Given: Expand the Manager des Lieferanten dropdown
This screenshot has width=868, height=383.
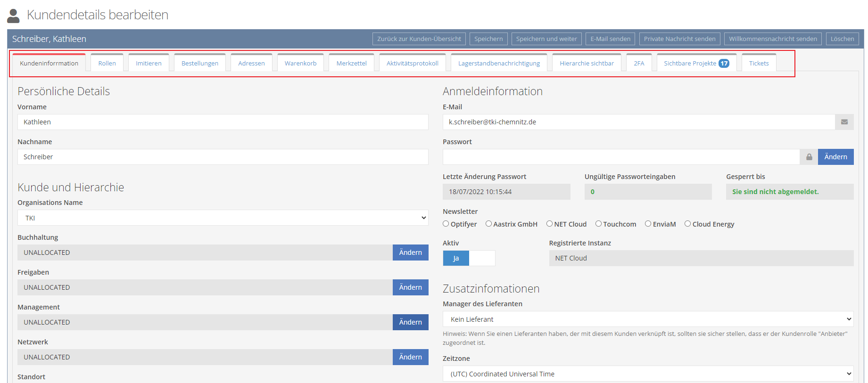Looking at the screenshot, I should tap(648, 319).
